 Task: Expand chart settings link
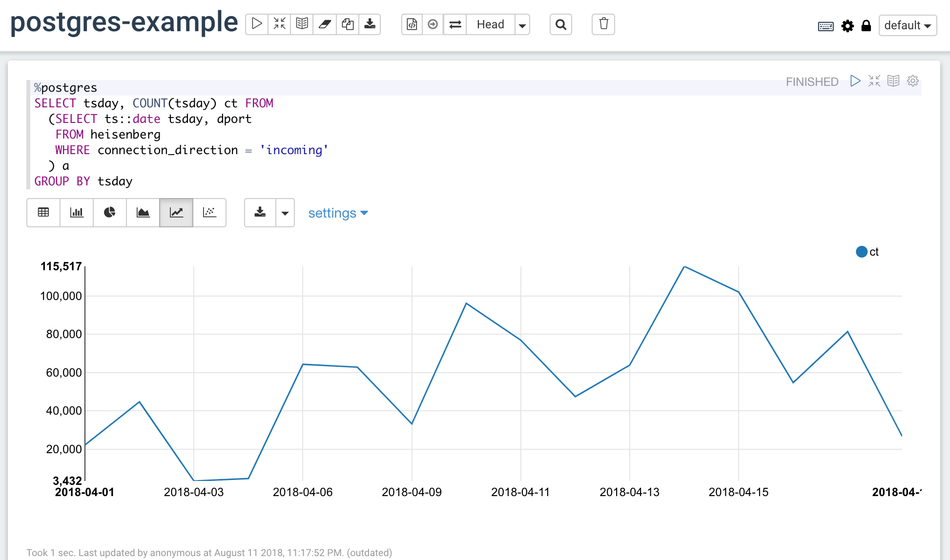pos(338,213)
